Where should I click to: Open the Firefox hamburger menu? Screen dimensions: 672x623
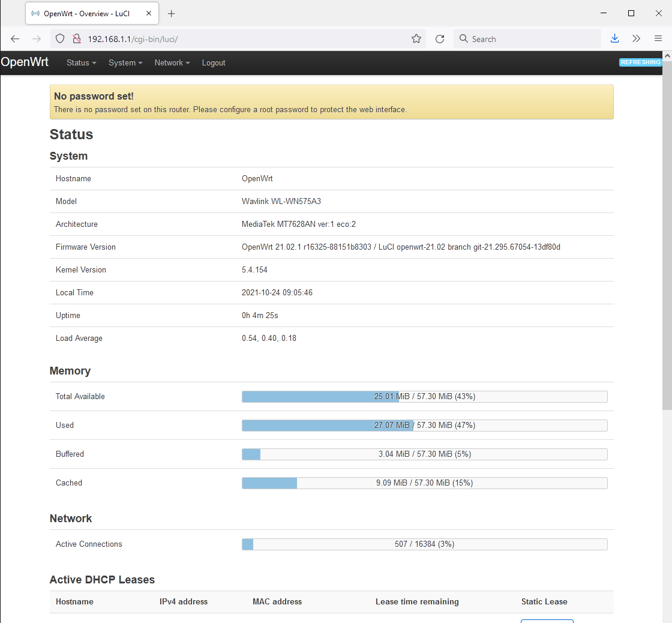[x=658, y=38]
